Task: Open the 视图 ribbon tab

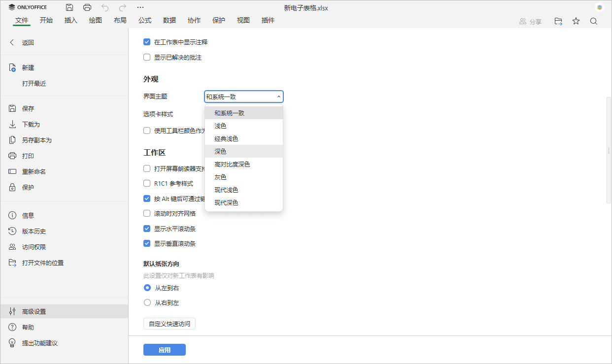Action: (x=243, y=20)
